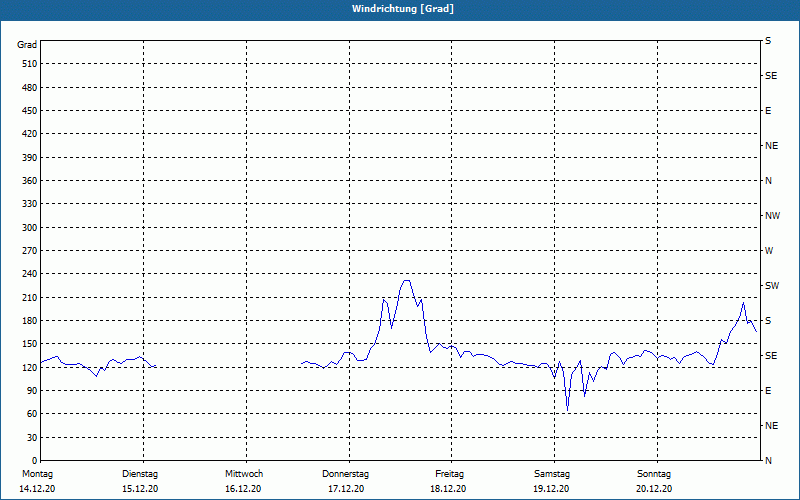Click the 420 degree axis label
The width and height of the screenshot is (800, 500).
[30, 134]
